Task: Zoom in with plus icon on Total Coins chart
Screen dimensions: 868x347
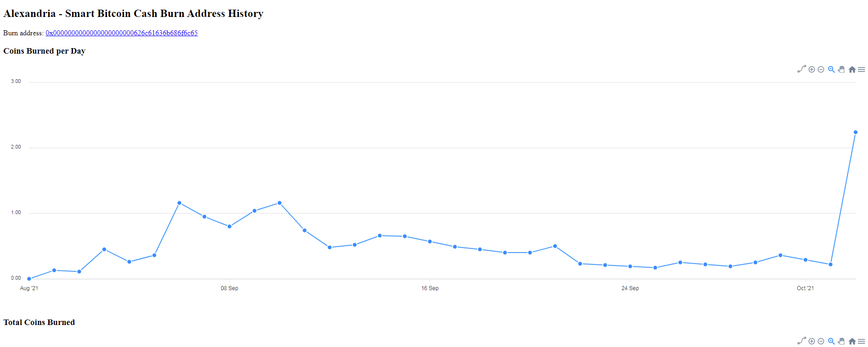Action: coord(812,341)
